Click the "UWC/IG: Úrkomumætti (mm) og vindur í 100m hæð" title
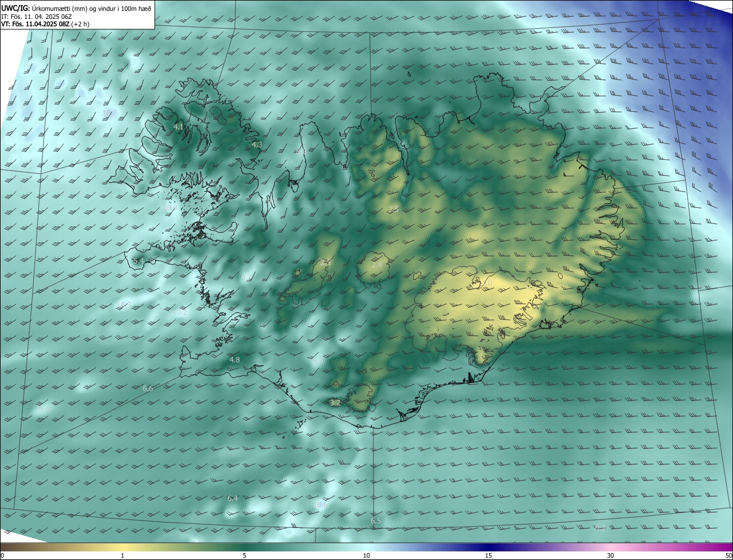 coord(76,8)
